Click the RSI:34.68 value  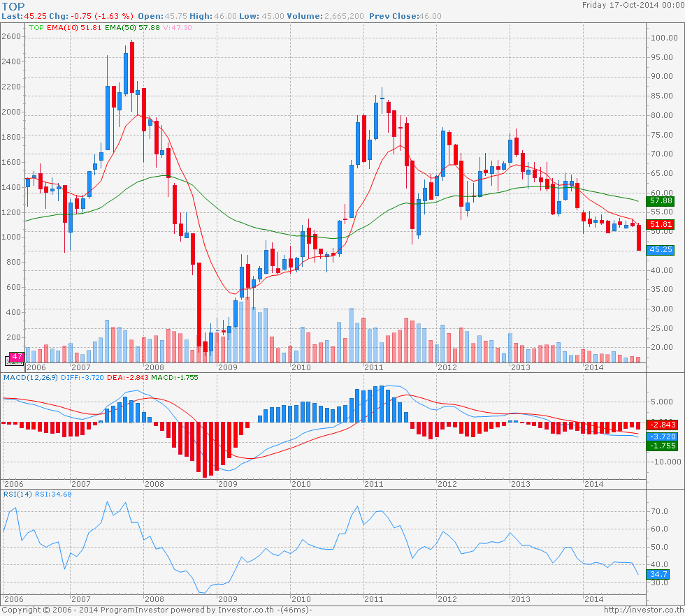click(x=53, y=494)
